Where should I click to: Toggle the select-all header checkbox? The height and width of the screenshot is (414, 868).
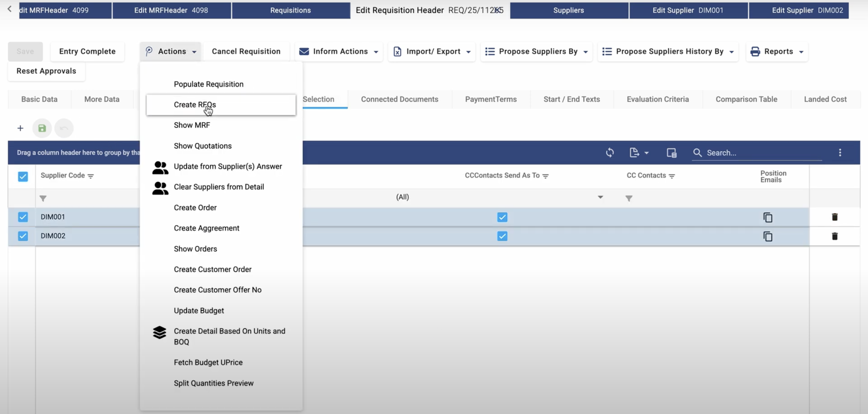pyautogui.click(x=23, y=177)
